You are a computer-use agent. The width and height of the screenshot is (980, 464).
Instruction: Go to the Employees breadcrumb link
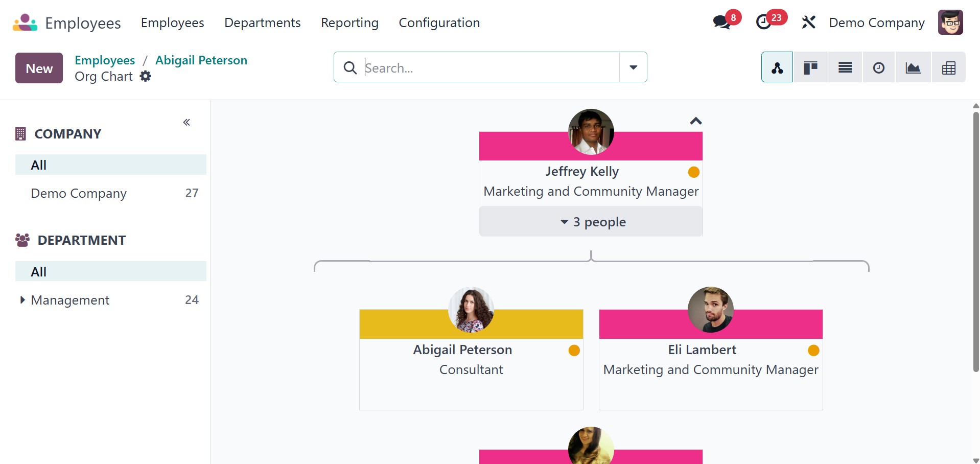point(105,60)
